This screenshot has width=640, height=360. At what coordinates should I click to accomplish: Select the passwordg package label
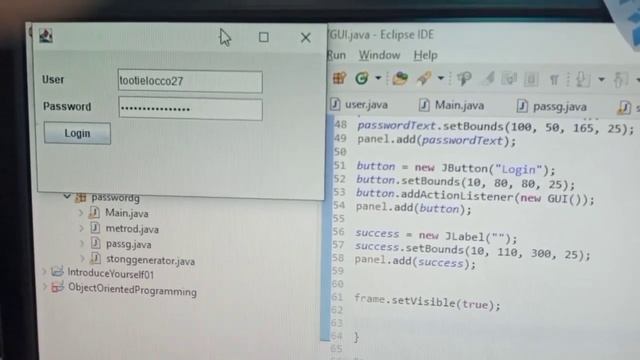(x=116, y=198)
